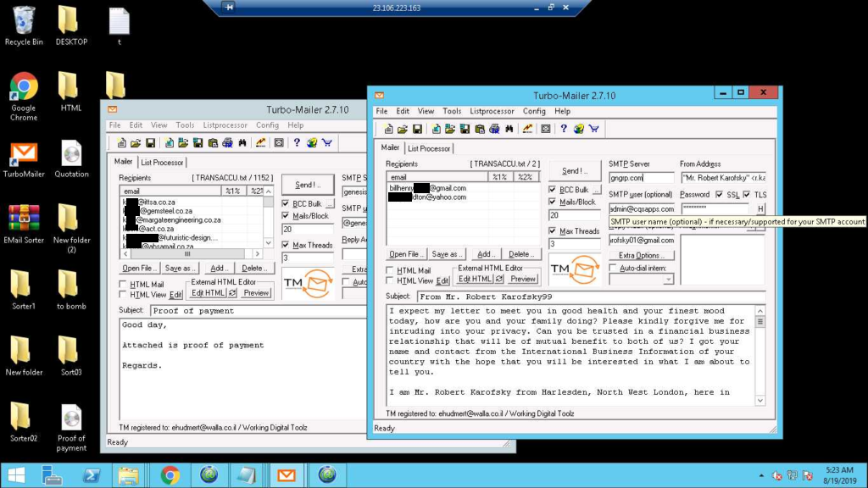Select the 'to bomb' desktop folder
Image resolution: width=868 pixels, height=488 pixels.
pos(71,290)
